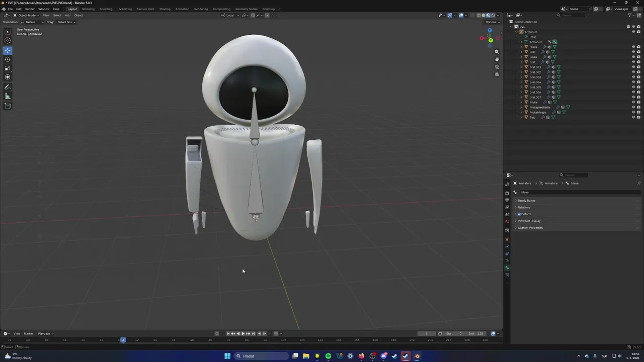Click the Select Box tool at top of toolbar
Screen dimensions: 644x362
point(8,32)
